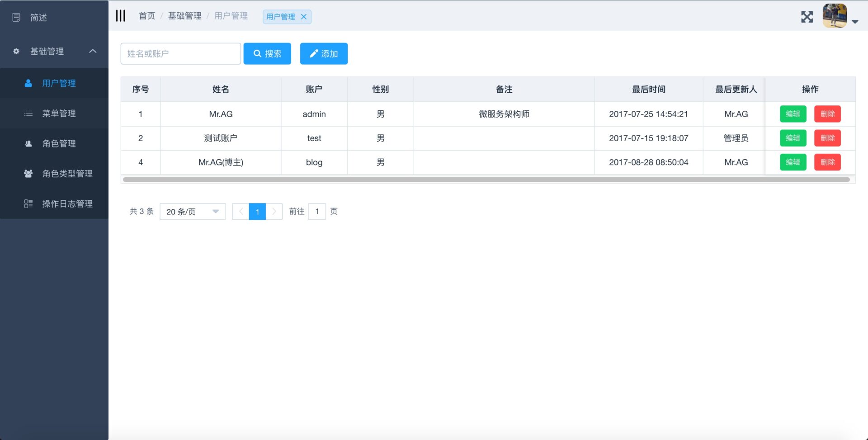
Task: Open 操作日志管理 in the sidebar
Action: point(54,203)
